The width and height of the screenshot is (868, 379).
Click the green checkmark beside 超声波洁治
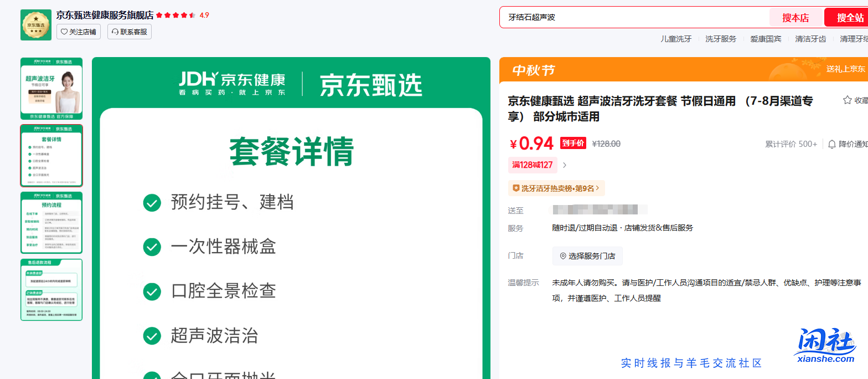click(x=152, y=336)
